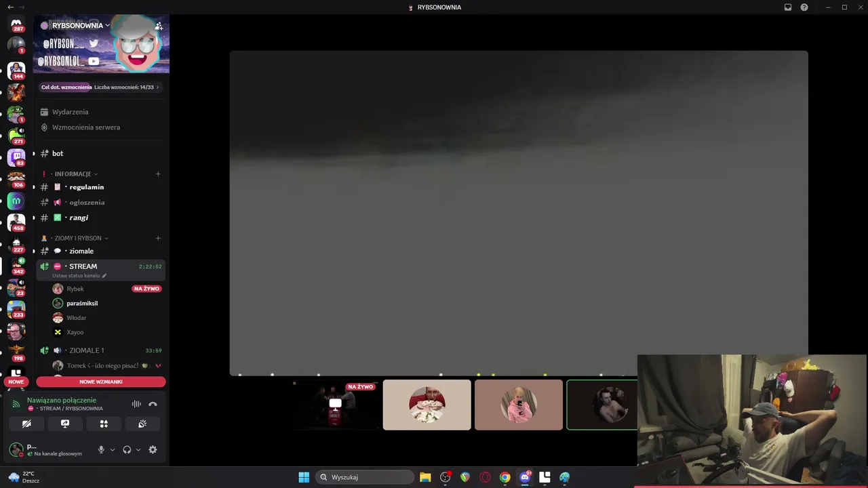Disconnect from the voice channel
The width and height of the screenshot is (868, 488).
click(x=153, y=404)
